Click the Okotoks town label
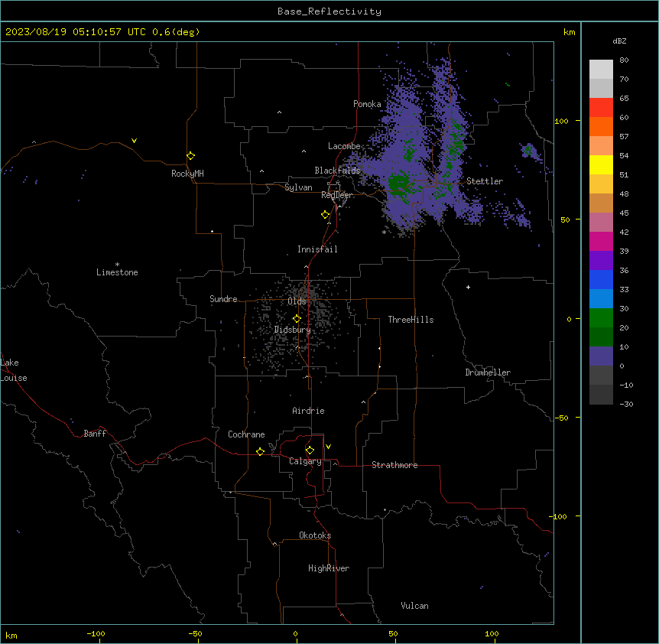Viewport: 659px width, 644px height. coord(315,535)
